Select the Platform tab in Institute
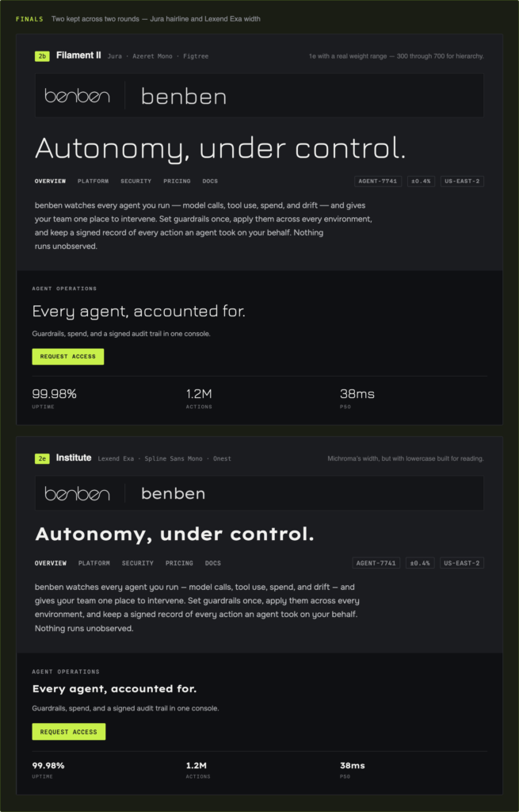The width and height of the screenshot is (519, 812). pos(94,563)
